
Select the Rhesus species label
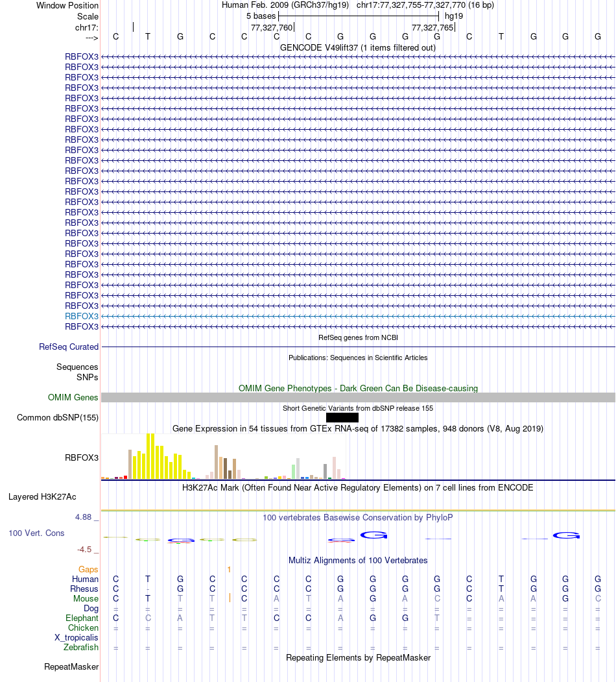click(84, 589)
